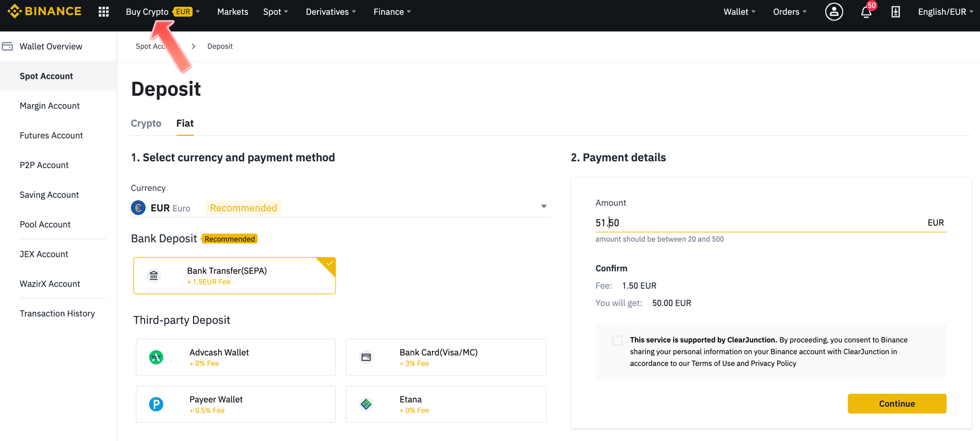
Task: Select Spot Account in the sidebar
Action: [58, 76]
